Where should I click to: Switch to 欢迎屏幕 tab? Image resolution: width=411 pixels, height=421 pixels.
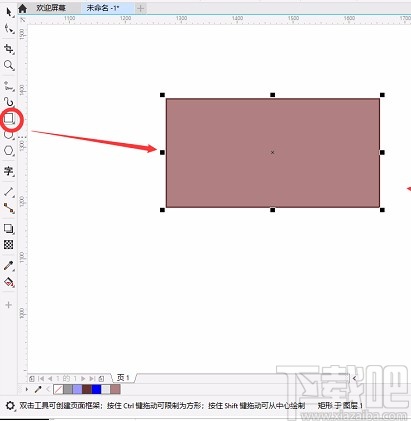51,8
